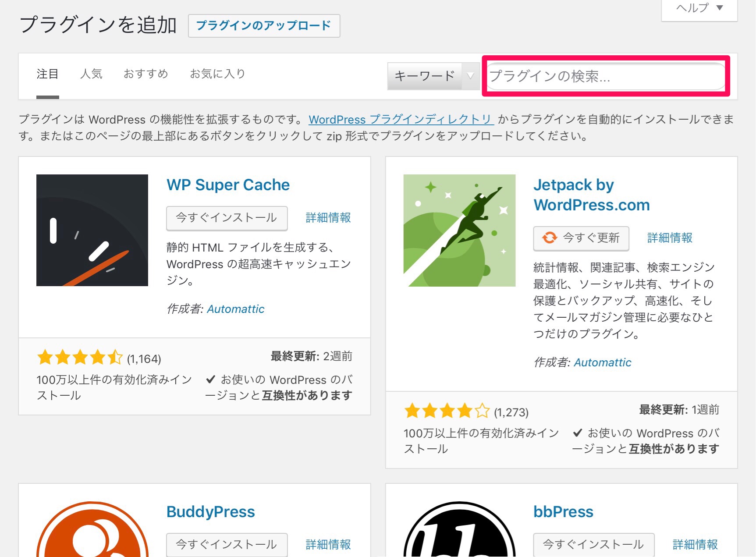Click the WP Super Cache star rating
The width and height of the screenshot is (756, 557).
80,358
